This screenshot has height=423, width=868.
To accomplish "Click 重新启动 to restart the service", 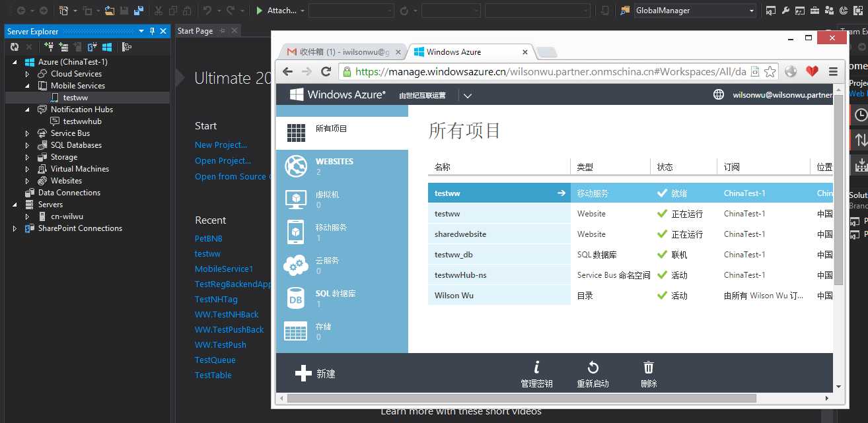I will (593, 374).
